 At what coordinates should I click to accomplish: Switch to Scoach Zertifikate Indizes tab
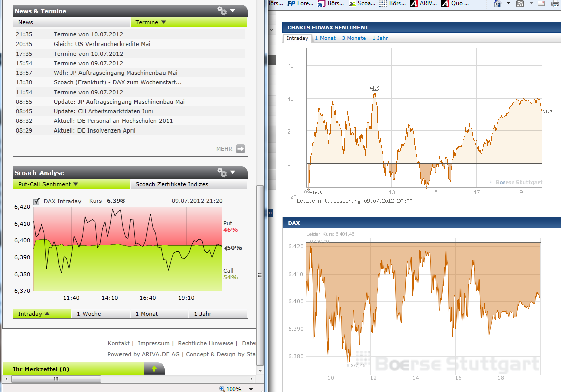188,184
